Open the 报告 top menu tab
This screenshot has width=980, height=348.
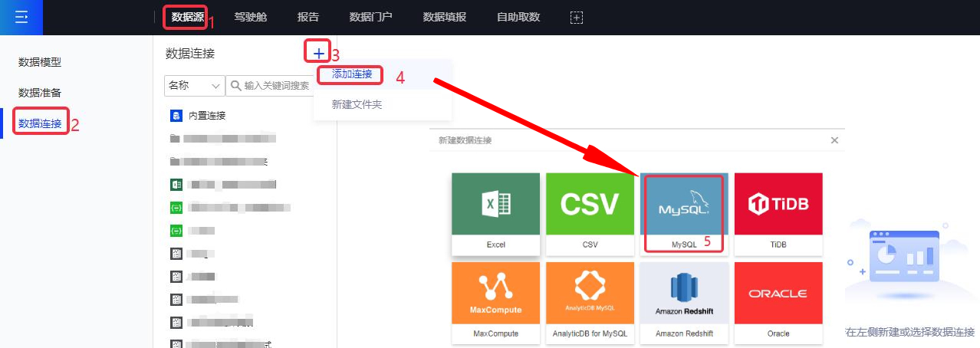coord(307,17)
